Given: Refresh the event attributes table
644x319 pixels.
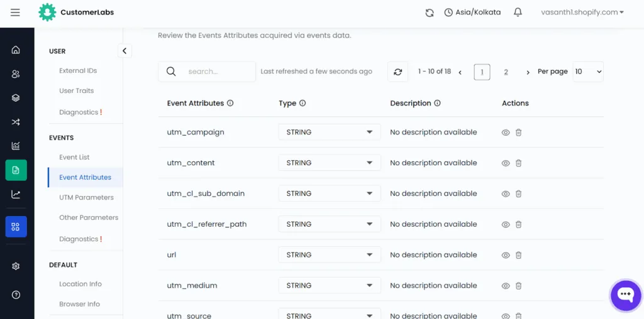Looking at the screenshot, I should (397, 72).
